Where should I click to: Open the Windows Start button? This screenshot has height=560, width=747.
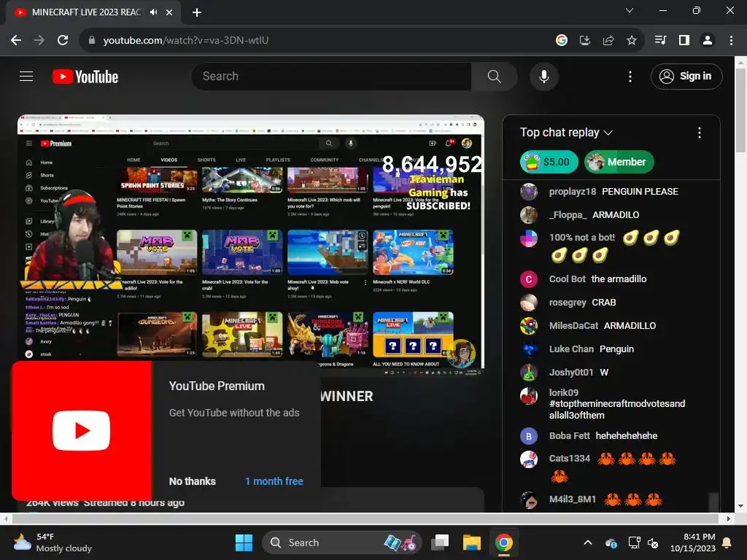pos(244,542)
